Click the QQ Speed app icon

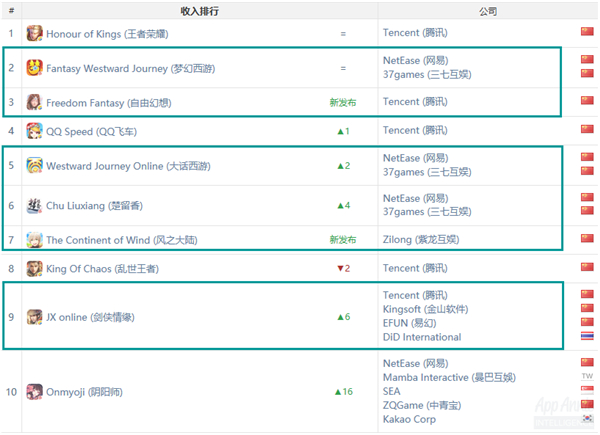(34, 131)
